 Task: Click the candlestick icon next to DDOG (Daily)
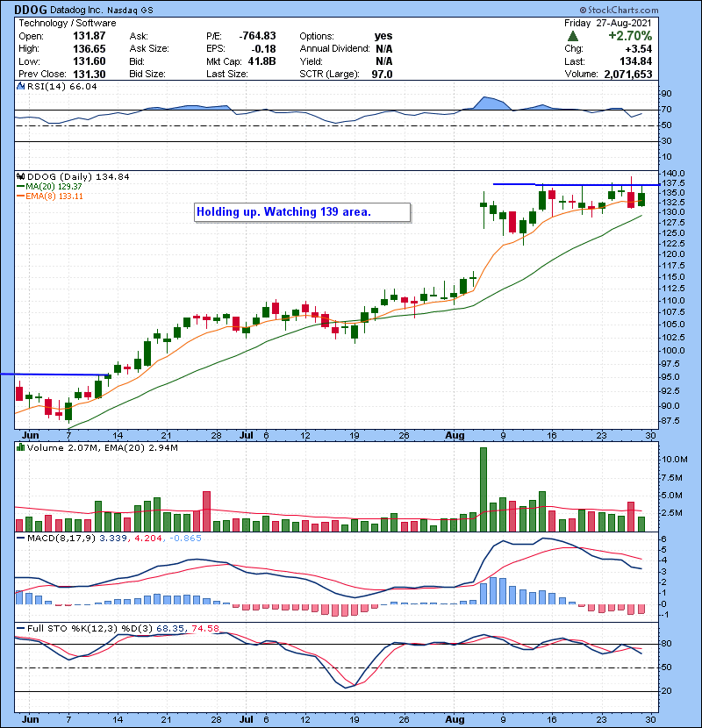coord(22,176)
